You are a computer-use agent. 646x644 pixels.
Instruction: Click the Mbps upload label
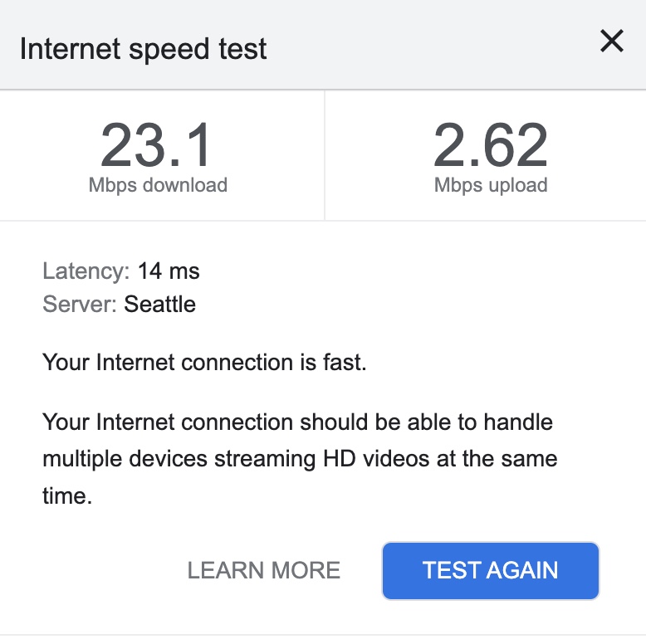pyautogui.click(x=491, y=185)
